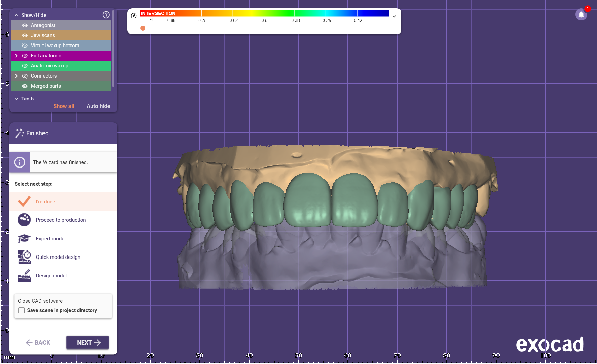Image resolution: width=597 pixels, height=364 pixels.
Task: Show the Virtual waxup bottom layer
Action: (25, 45)
